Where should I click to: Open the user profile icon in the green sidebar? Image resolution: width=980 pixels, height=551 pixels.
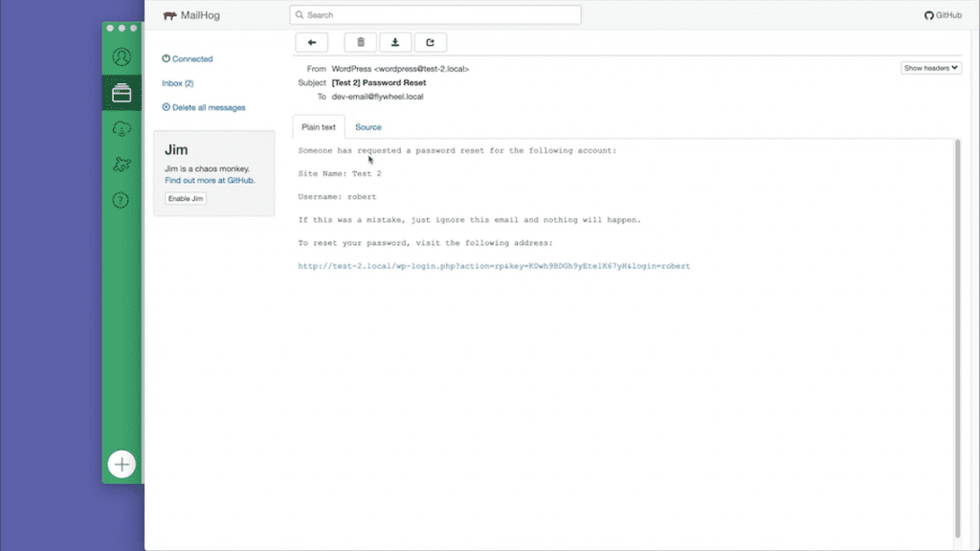pyautogui.click(x=122, y=57)
